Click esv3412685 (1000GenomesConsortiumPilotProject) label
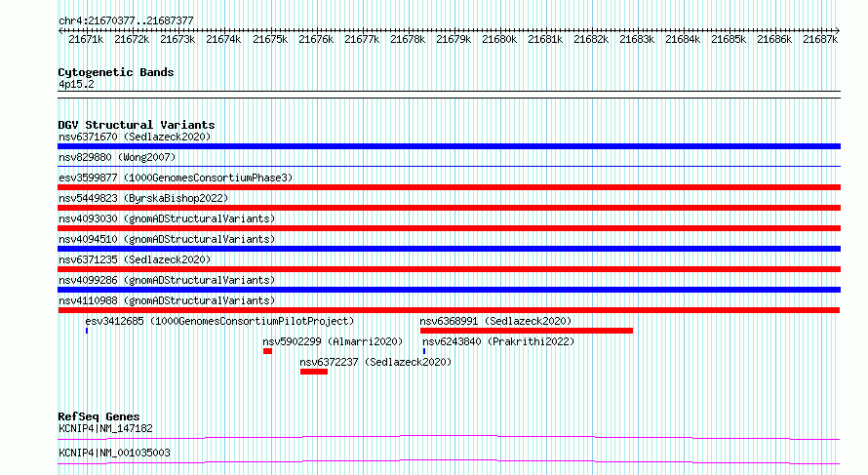This screenshot has width=868, height=475. pos(219,321)
